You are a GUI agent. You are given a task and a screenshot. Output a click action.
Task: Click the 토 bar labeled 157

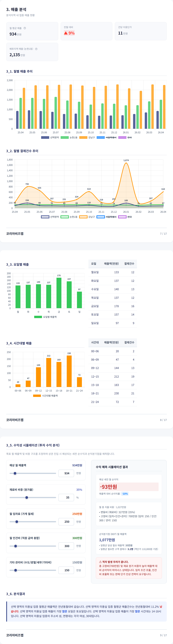click(x=69, y=295)
